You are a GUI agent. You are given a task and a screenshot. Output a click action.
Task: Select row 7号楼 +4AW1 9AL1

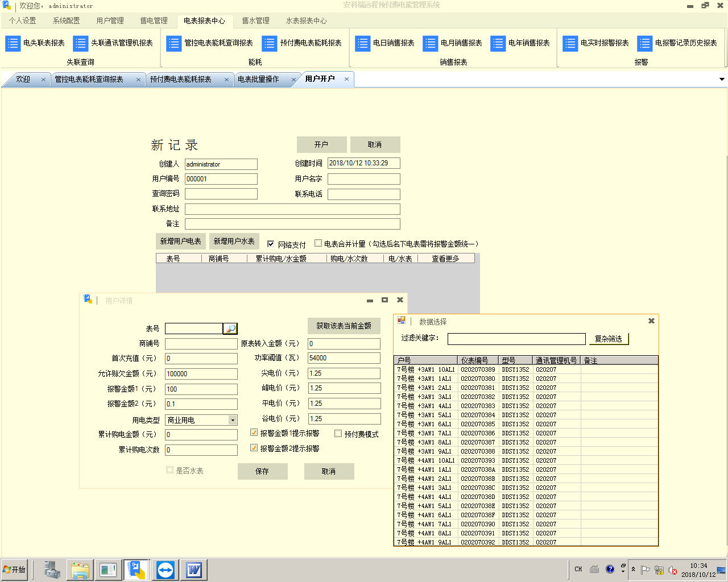[526, 542]
